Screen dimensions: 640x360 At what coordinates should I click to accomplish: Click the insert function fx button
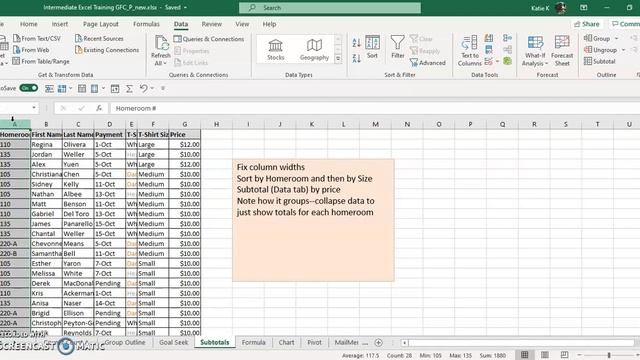[x=99, y=108]
